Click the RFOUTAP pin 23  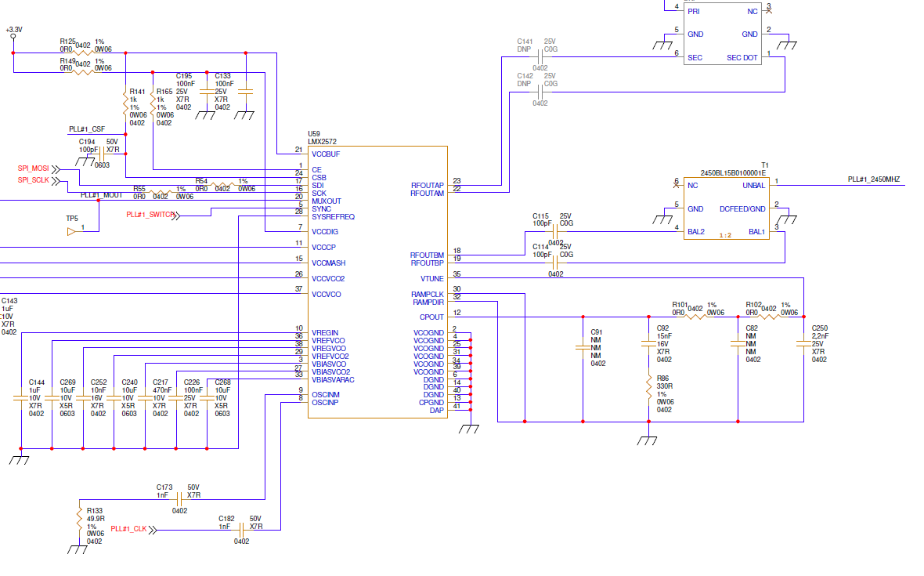click(x=457, y=181)
